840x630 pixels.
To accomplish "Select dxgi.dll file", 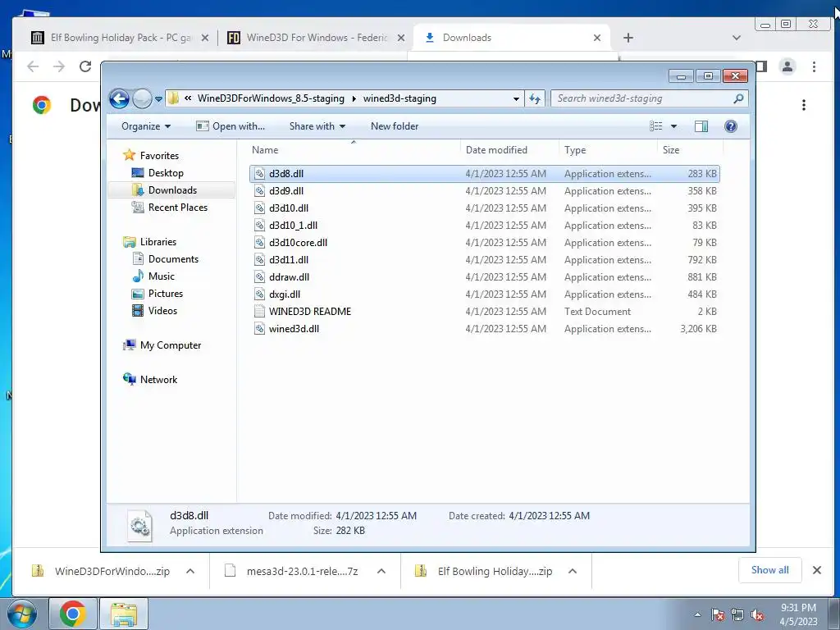I will [485, 294].
